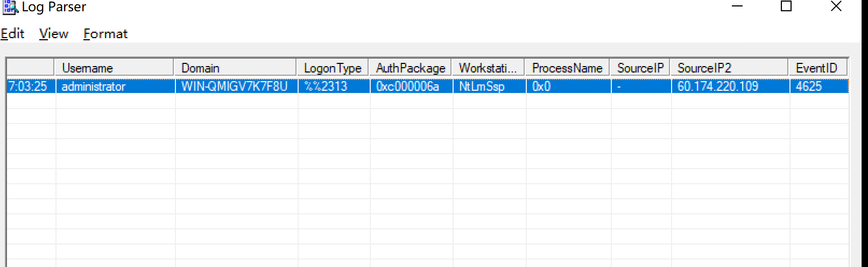Select the ProcessName column header
The image size is (868, 267).
click(567, 68)
